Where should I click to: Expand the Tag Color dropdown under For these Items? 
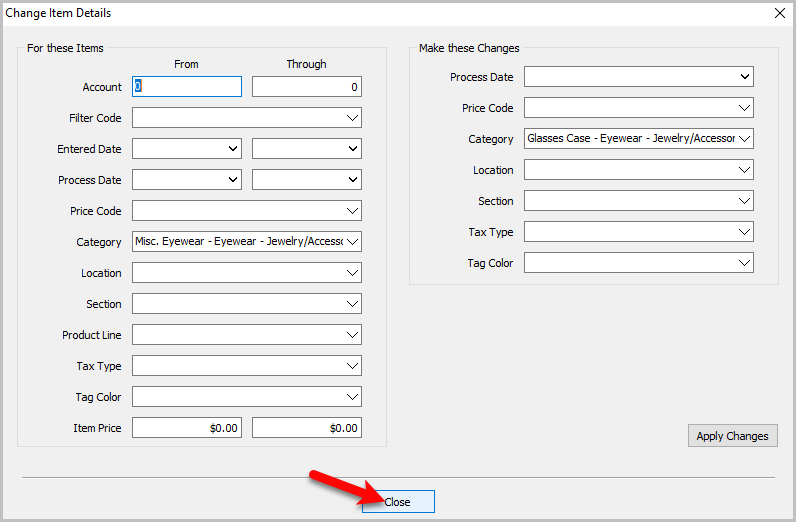point(247,397)
